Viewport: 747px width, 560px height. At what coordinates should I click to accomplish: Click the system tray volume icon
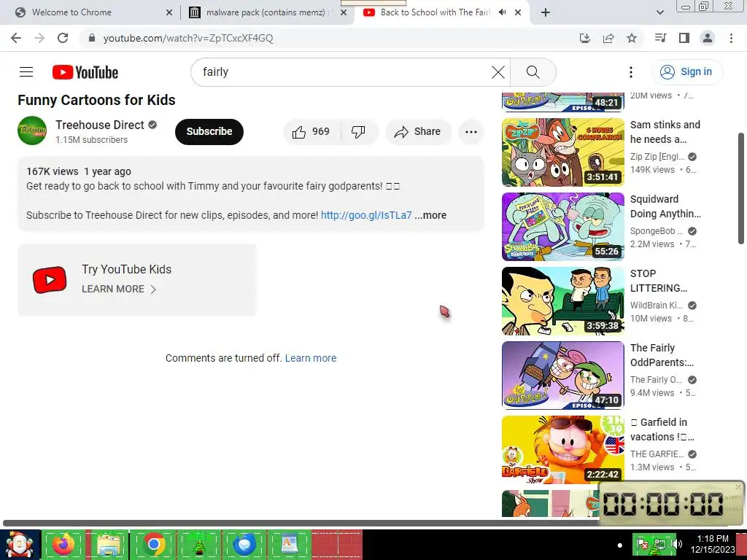(678, 544)
